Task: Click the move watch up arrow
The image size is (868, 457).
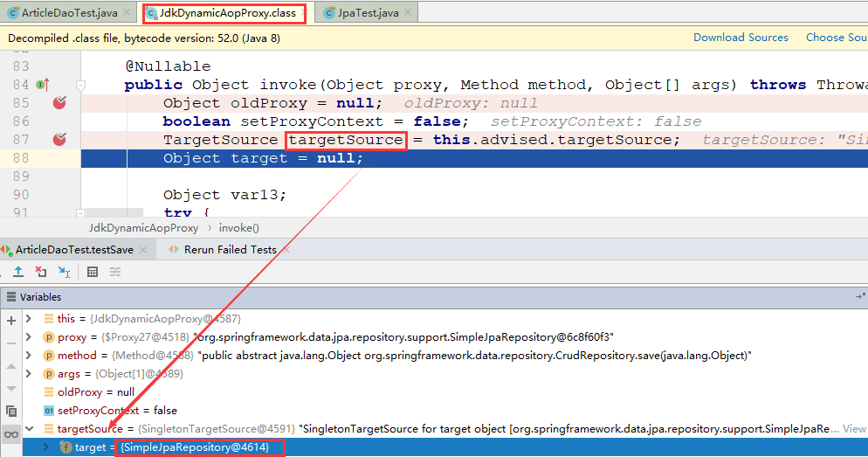Action: pyautogui.click(x=11, y=366)
